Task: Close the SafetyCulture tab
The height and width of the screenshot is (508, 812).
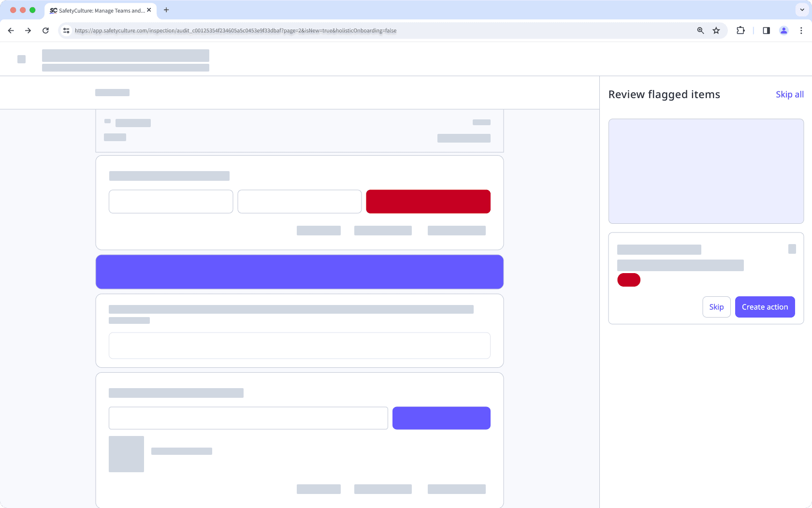Action: [149, 10]
